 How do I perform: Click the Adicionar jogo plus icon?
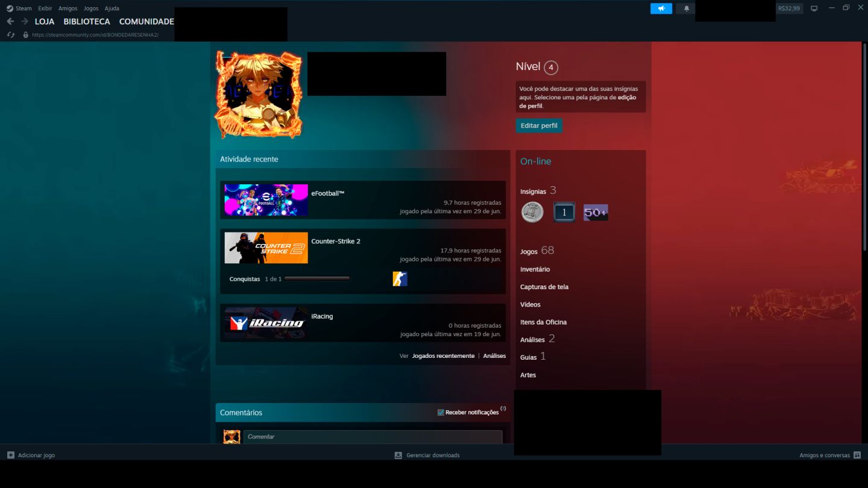click(10, 455)
